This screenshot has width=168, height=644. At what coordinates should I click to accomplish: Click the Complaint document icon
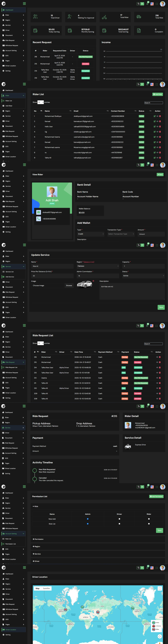pyautogui.click(x=139, y=31)
